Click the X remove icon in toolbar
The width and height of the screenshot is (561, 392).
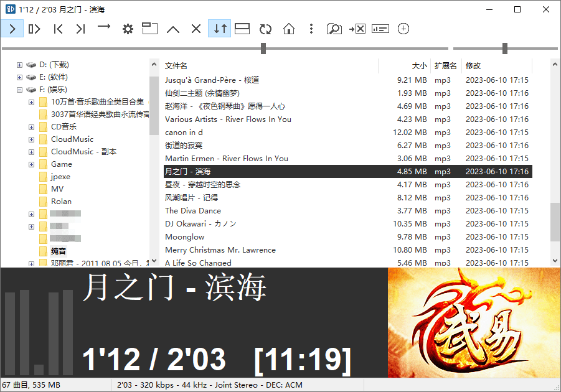[196, 29]
